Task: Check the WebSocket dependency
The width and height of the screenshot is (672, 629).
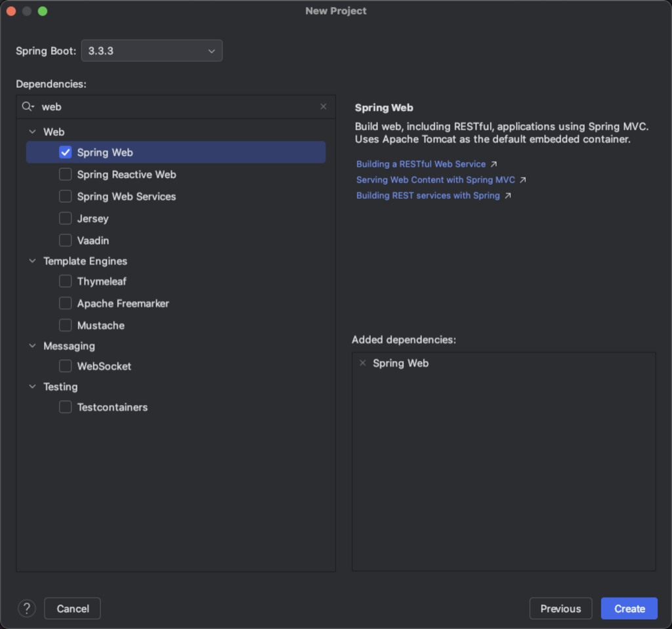Action: coord(66,366)
